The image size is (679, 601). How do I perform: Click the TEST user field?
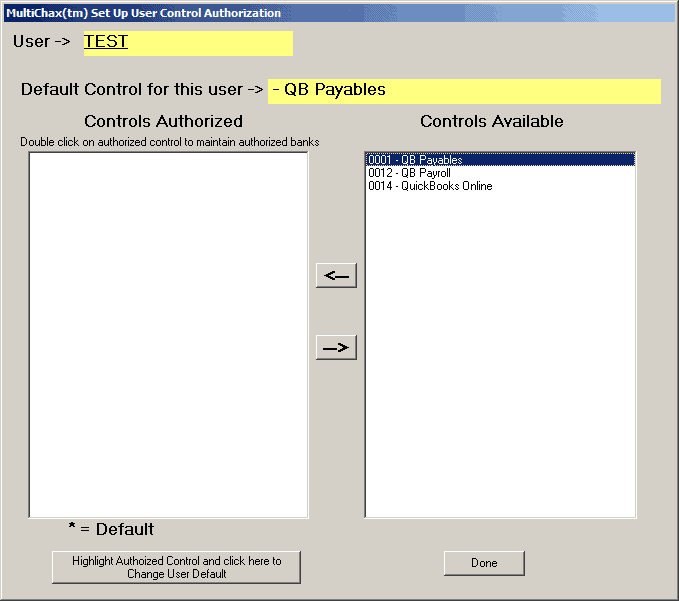coord(188,43)
